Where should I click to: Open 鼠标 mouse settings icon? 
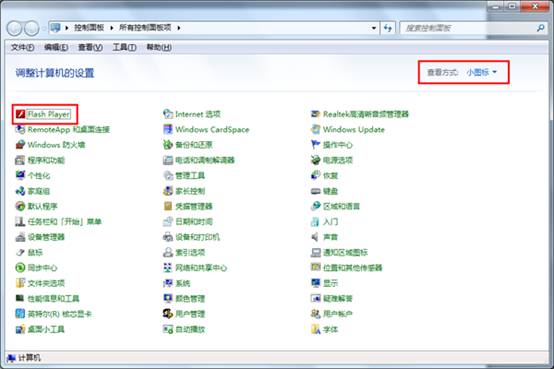click(20, 252)
